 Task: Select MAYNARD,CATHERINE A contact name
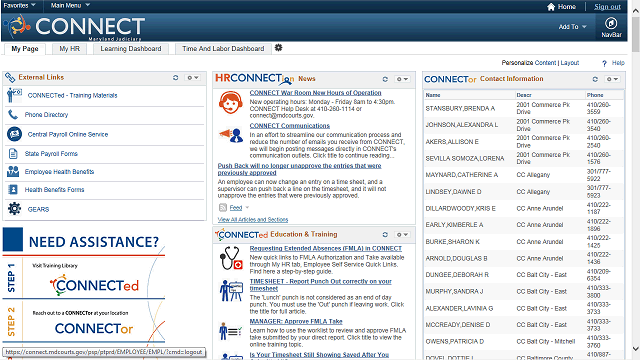pos(462,175)
